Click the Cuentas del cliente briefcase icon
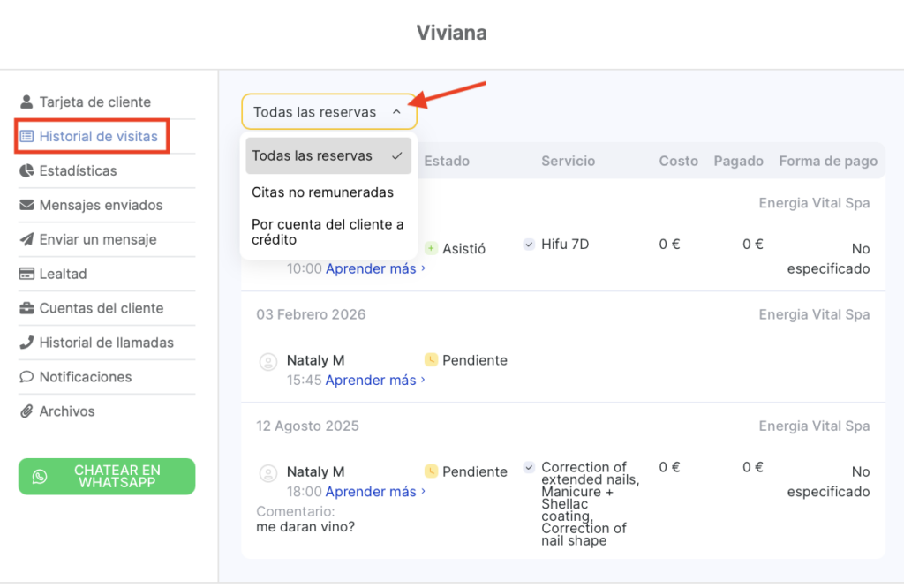The height and width of the screenshot is (588, 904). point(26,309)
